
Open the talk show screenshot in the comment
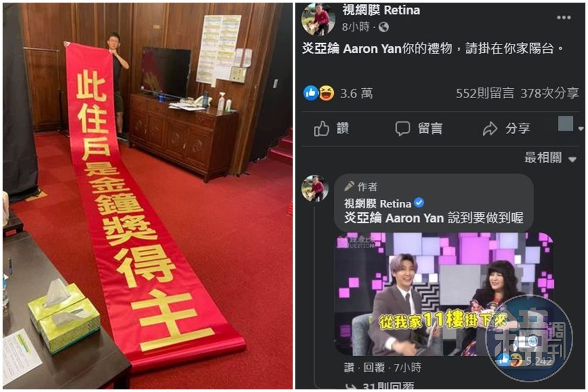tap(444, 294)
